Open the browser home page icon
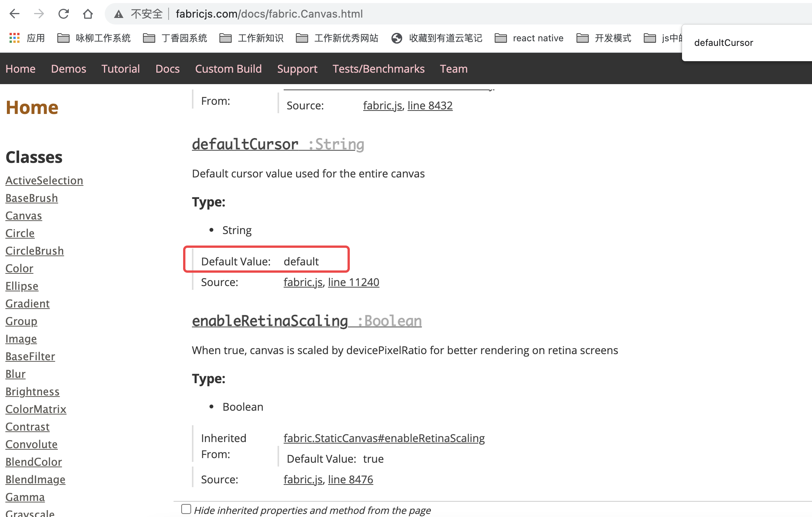Viewport: 812px width, 517px height. 88,14
